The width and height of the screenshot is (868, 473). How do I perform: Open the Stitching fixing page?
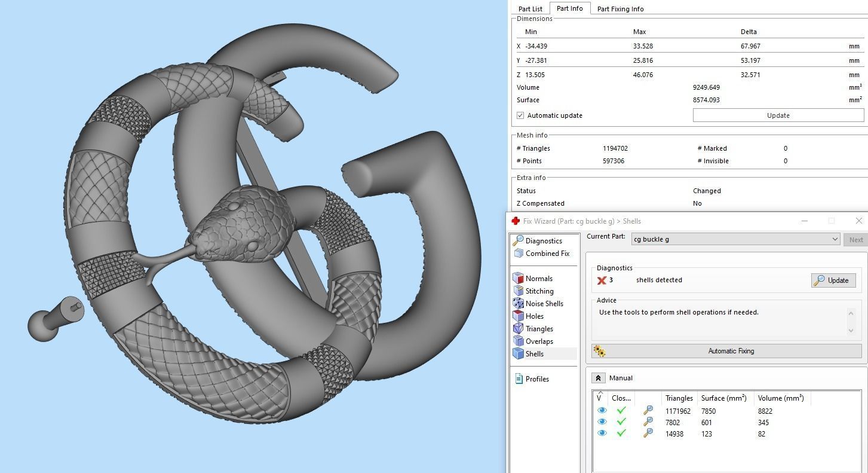coord(533,291)
